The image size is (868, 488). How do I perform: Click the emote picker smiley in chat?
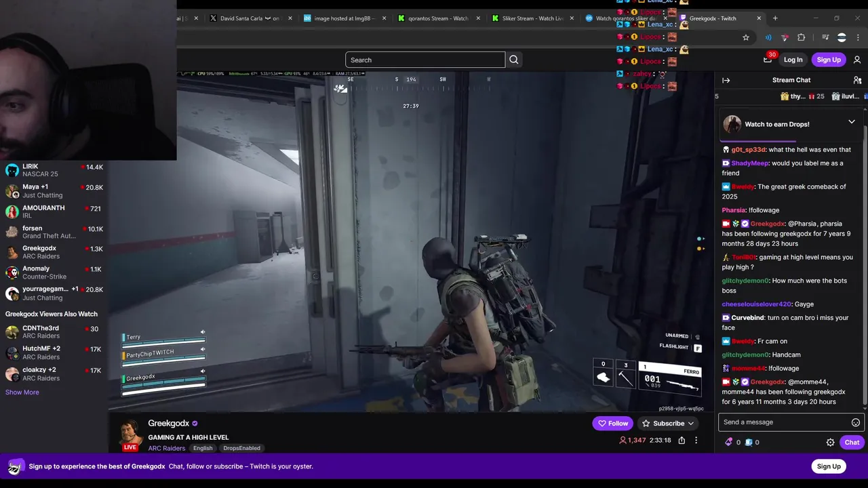[856, 422]
